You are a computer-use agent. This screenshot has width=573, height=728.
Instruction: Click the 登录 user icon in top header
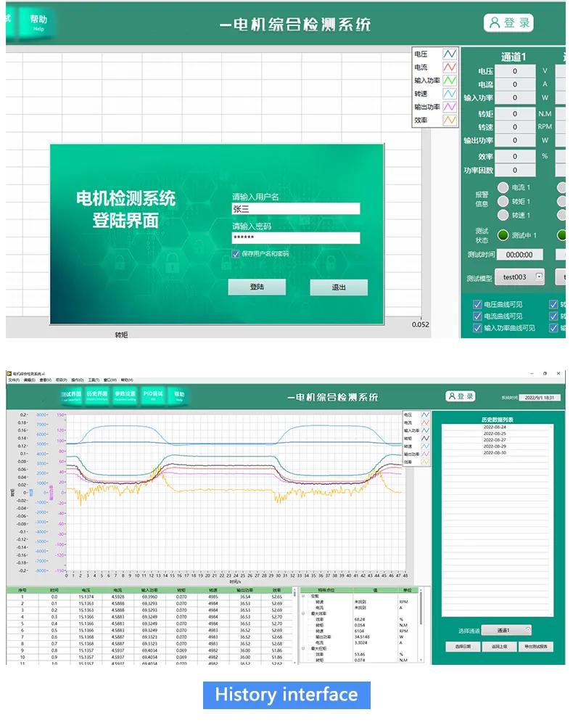(x=496, y=23)
